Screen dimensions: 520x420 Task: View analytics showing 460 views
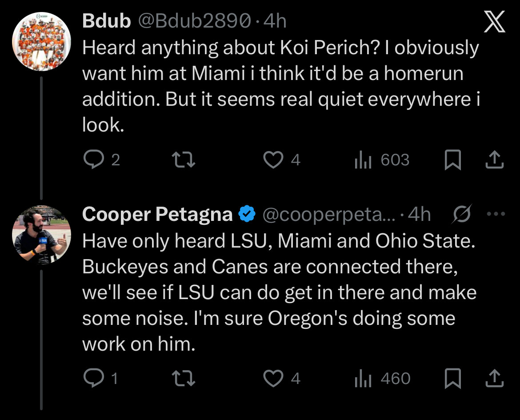click(363, 378)
